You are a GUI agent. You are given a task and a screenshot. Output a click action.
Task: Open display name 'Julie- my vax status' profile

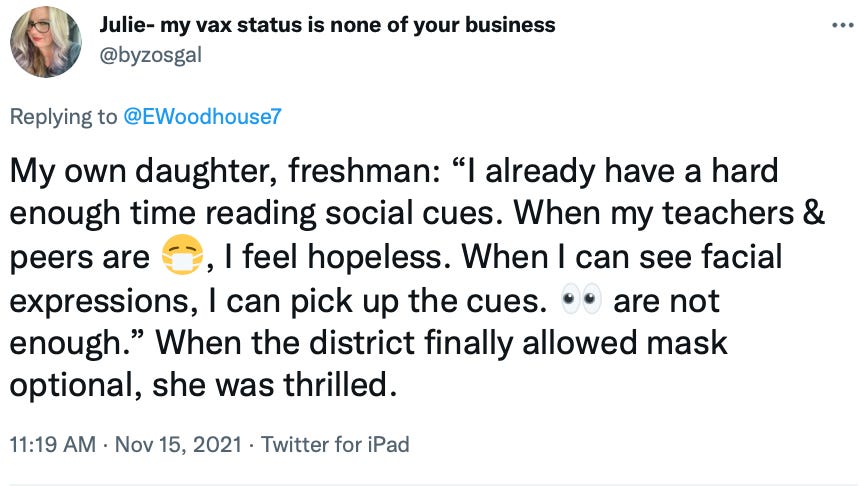327,25
